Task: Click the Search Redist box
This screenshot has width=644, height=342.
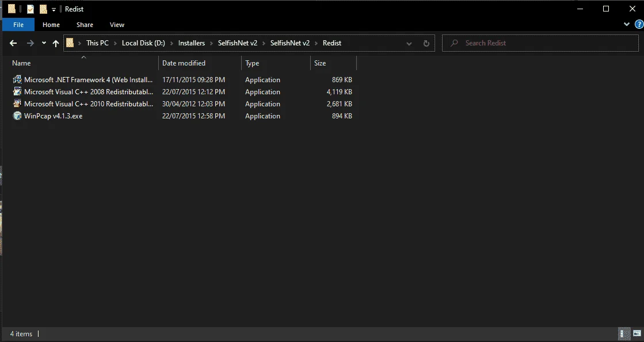Action: (x=540, y=43)
